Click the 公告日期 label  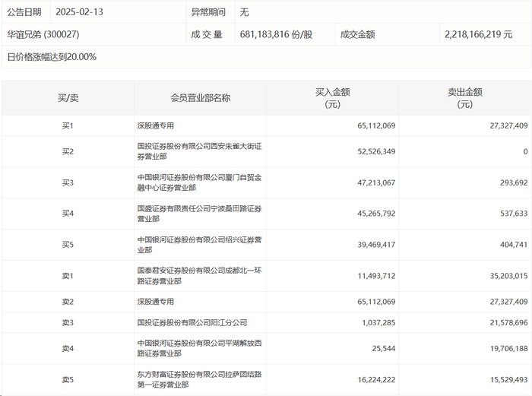tap(24, 12)
